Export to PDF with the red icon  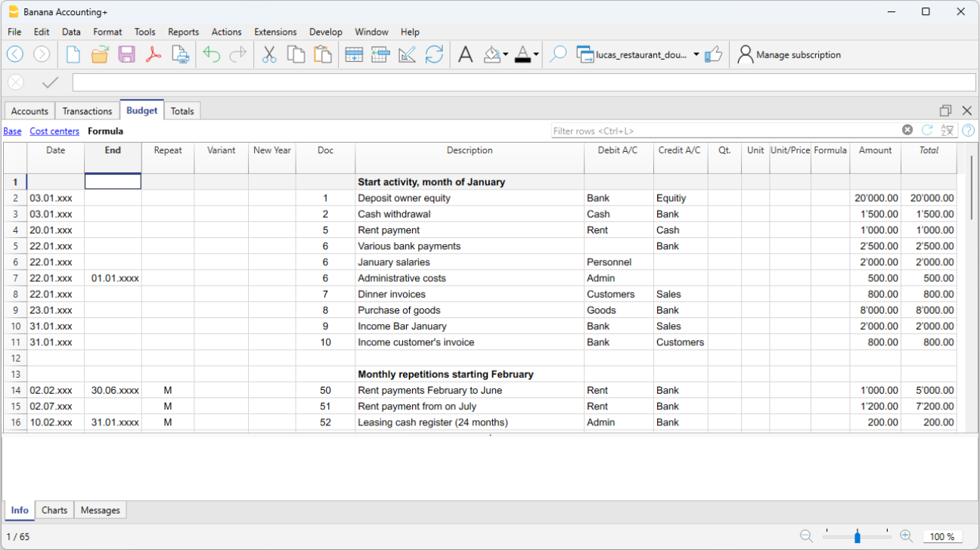click(154, 54)
